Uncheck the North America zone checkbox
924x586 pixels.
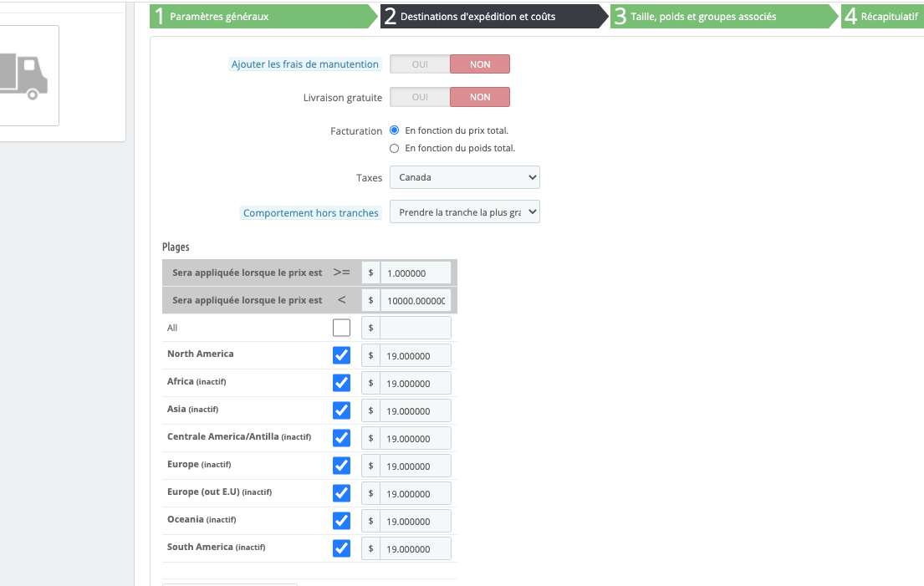(x=341, y=355)
